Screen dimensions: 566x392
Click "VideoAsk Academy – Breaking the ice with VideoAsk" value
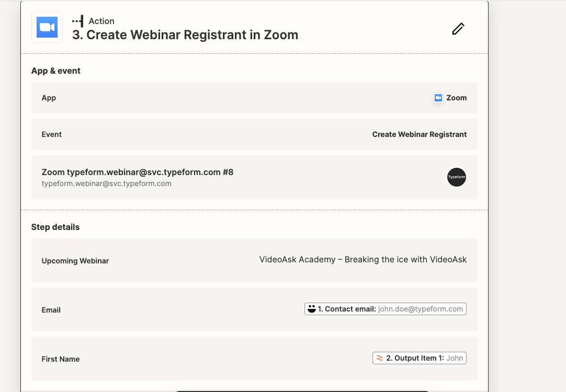point(363,260)
